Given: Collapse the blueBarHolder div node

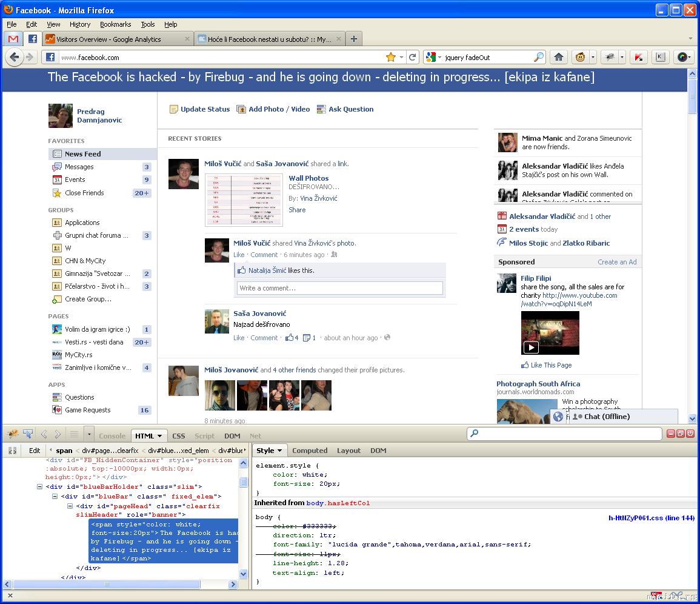Looking at the screenshot, I should coord(39,486).
